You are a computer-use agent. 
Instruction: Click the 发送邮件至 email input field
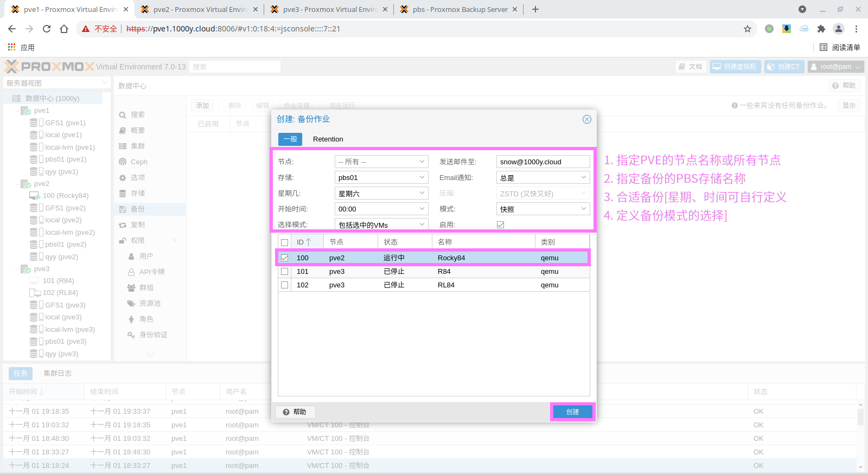pos(542,162)
